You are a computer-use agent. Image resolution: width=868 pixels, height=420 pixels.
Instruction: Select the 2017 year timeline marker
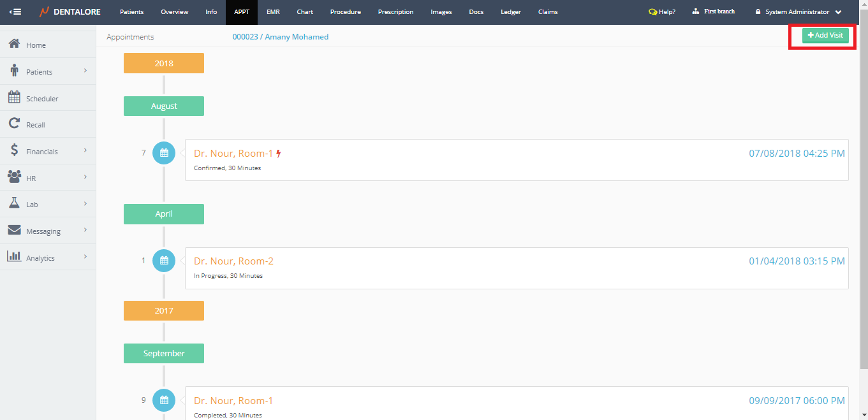(164, 311)
